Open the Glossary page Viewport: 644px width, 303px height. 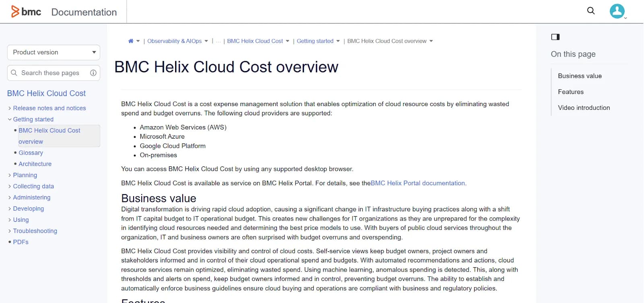click(31, 153)
